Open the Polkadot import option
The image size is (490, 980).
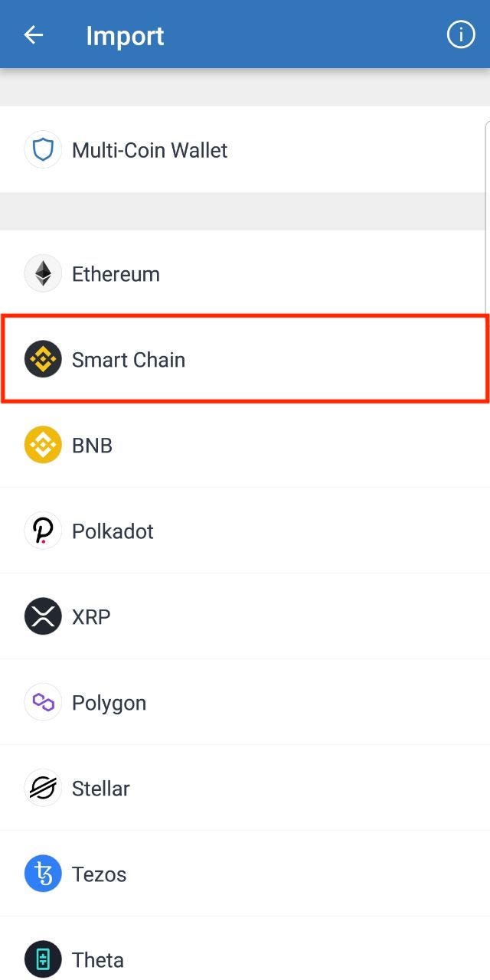245,531
